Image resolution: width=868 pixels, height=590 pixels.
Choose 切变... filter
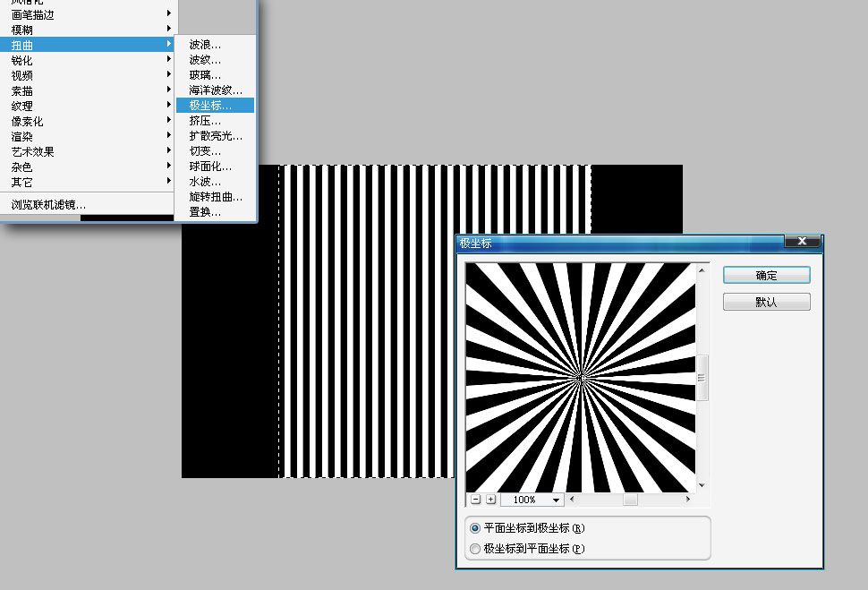pyautogui.click(x=216, y=150)
